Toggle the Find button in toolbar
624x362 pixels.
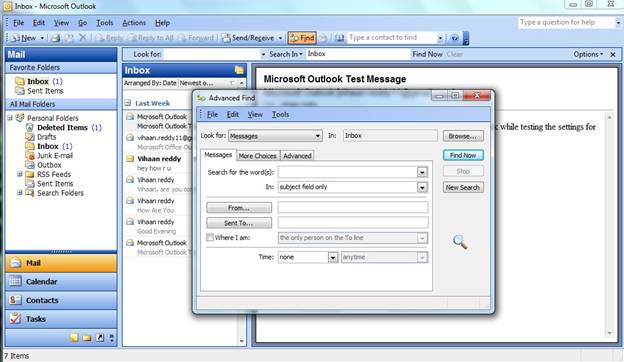302,38
